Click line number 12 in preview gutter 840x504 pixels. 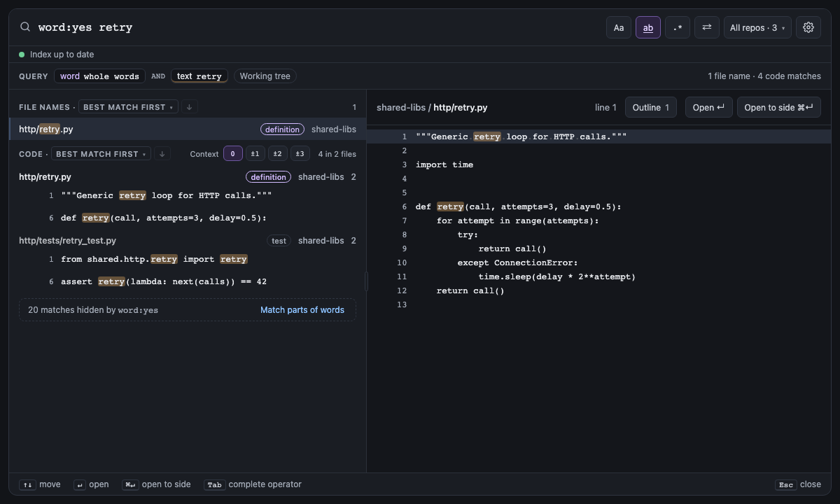pos(402,290)
